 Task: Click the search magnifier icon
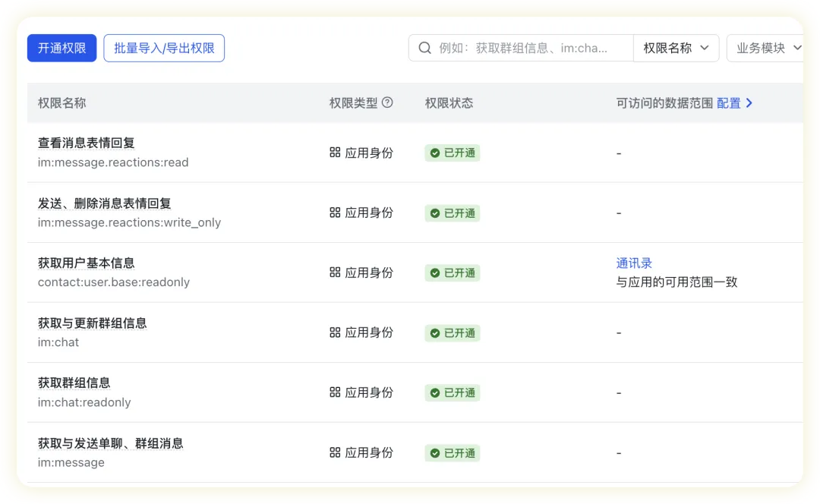pyautogui.click(x=424, y=48)
